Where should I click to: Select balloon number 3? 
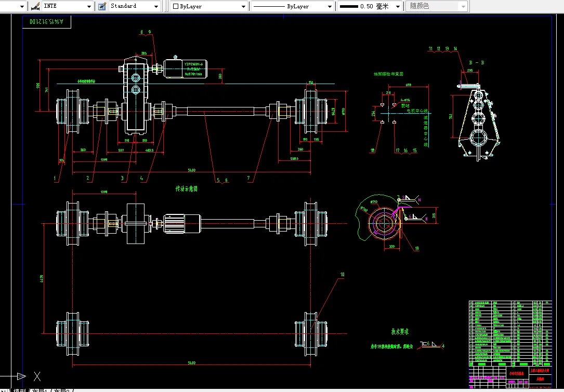pyautogui.click(x=122, y=178)
